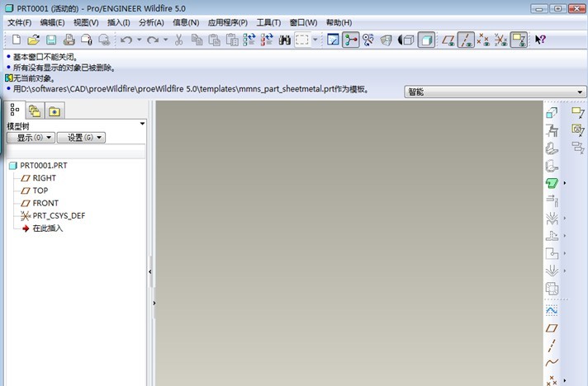Select PRT_CSYS_DEF coordinate system
The image size is (588, 386).
click(53, 215)
